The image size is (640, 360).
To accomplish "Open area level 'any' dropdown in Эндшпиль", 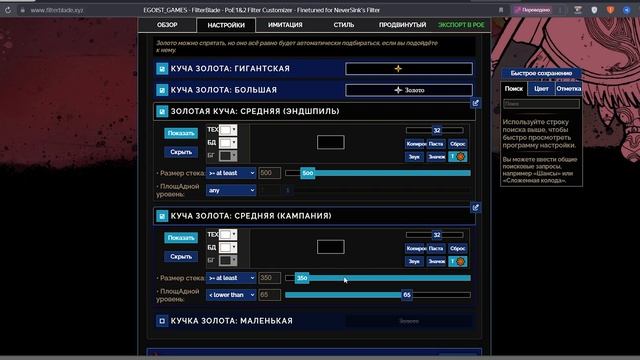I will (231, 190).
